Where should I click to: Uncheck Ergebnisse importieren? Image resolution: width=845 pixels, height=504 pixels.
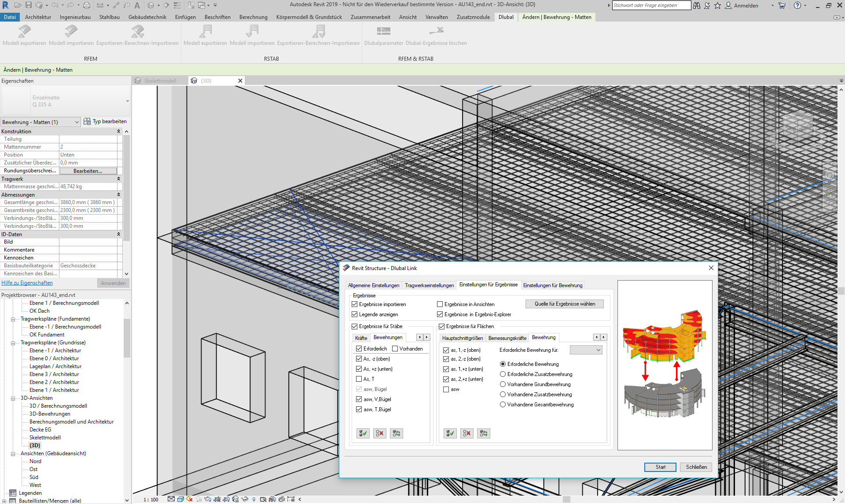click(x=355, y=304)
